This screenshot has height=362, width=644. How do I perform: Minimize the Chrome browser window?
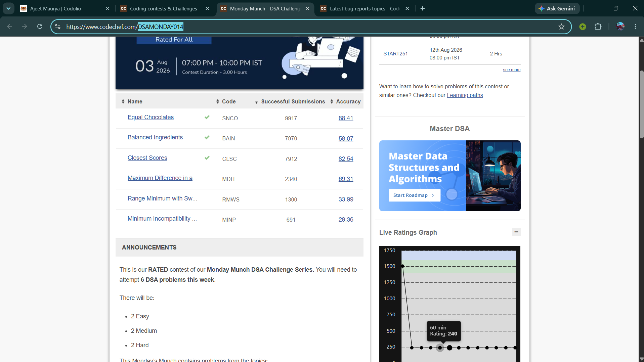597,8
